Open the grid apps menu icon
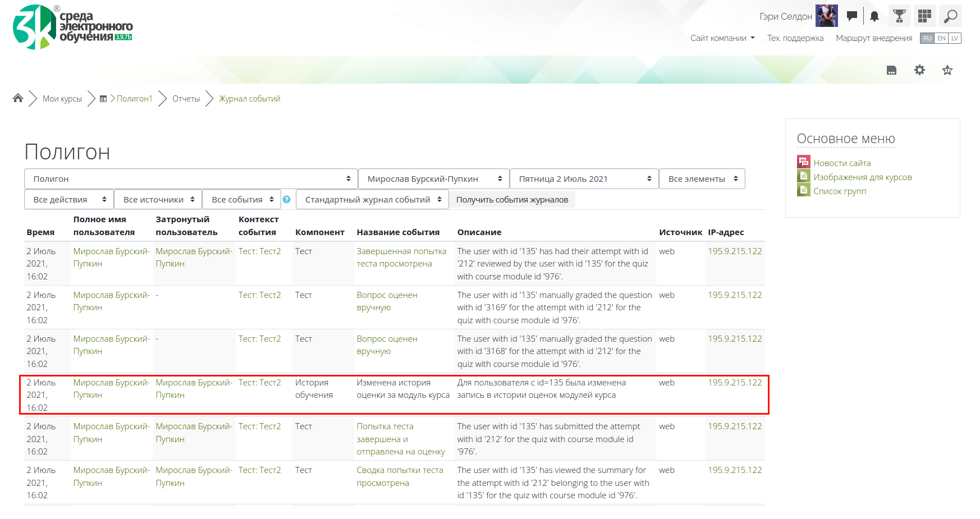The width and height of the screenshot is (980, 519). coord(924,16)
